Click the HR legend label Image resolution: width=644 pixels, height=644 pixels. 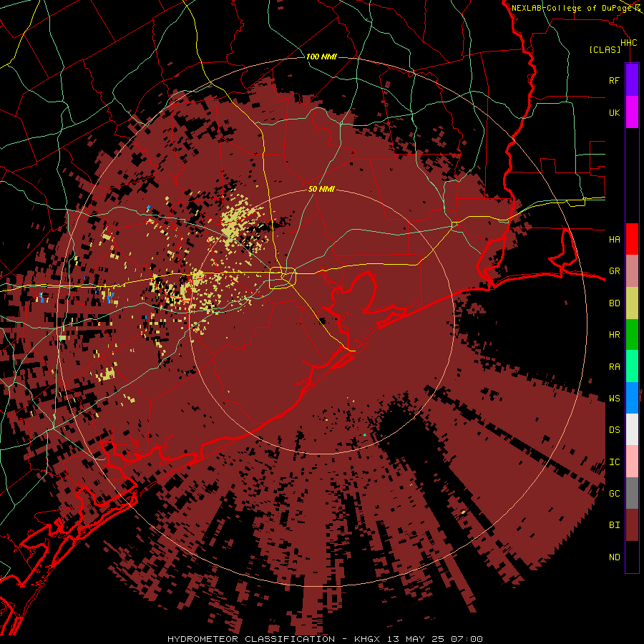pyautogui.click(x=614, y=335)
